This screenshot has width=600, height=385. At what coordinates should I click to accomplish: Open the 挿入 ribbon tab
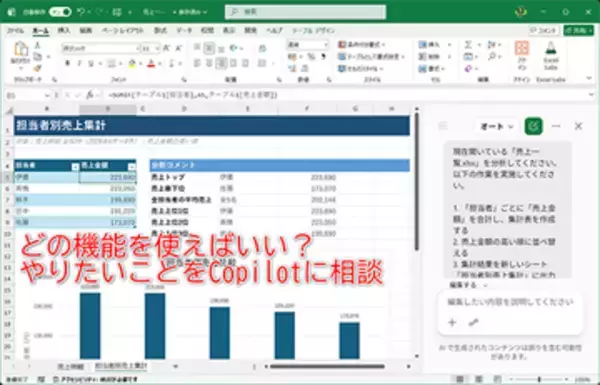(x=64, y=31)
